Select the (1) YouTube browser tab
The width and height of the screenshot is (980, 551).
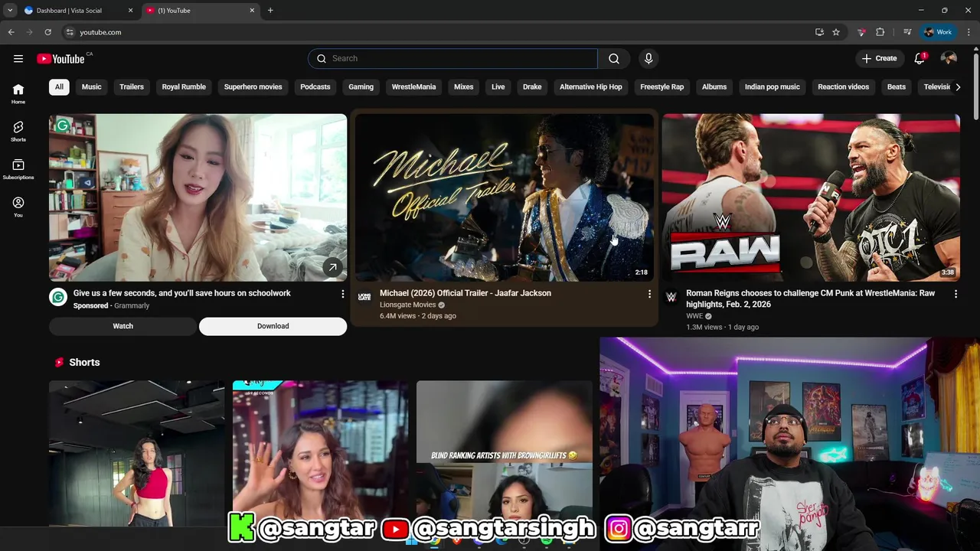click(x=201, y=11)
